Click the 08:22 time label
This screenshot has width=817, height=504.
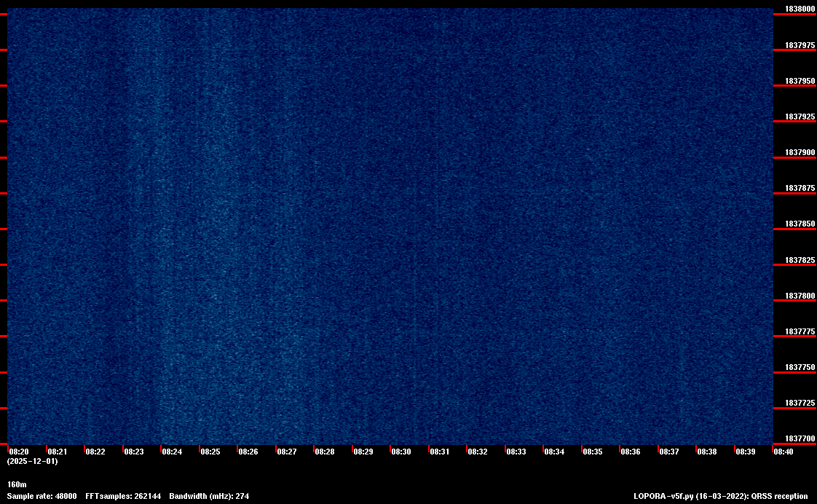[95, 452]
